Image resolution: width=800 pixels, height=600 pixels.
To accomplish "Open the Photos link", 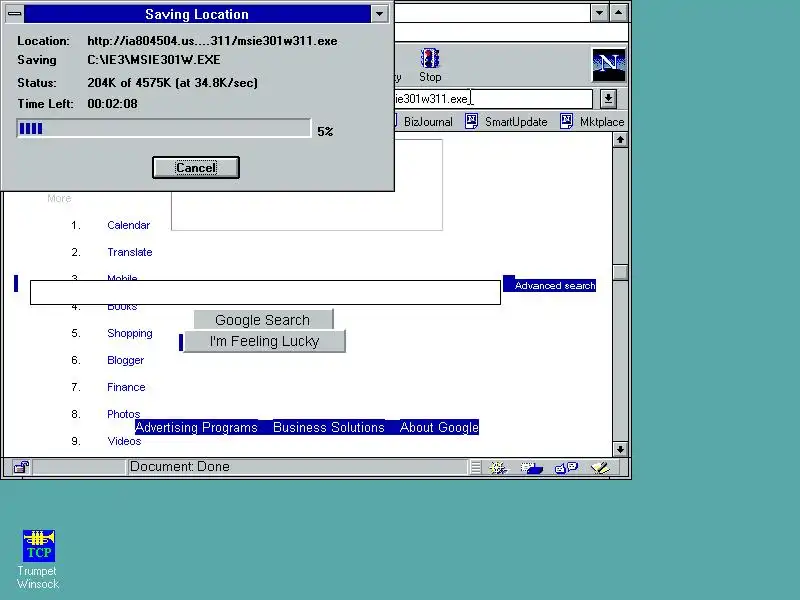I will tap(123, 414).
